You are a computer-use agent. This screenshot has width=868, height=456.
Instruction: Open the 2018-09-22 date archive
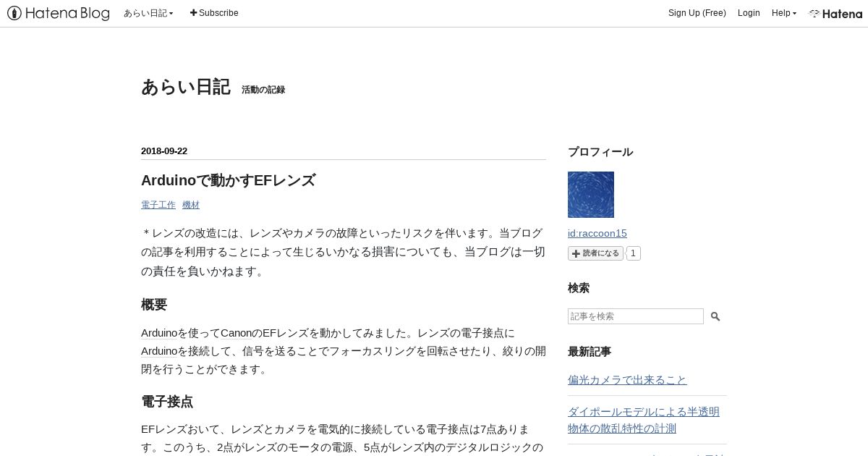click(164, 151)
